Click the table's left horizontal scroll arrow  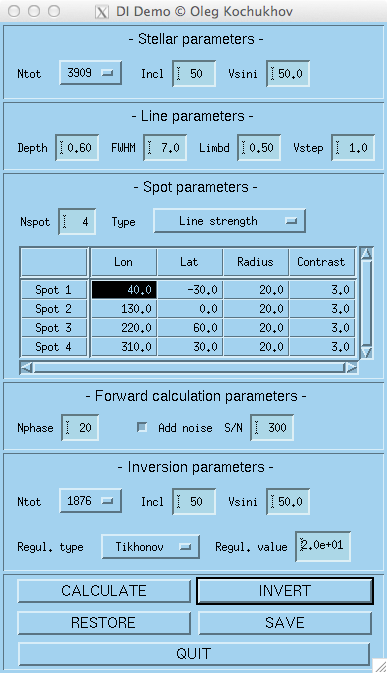[x=26, y=367]
